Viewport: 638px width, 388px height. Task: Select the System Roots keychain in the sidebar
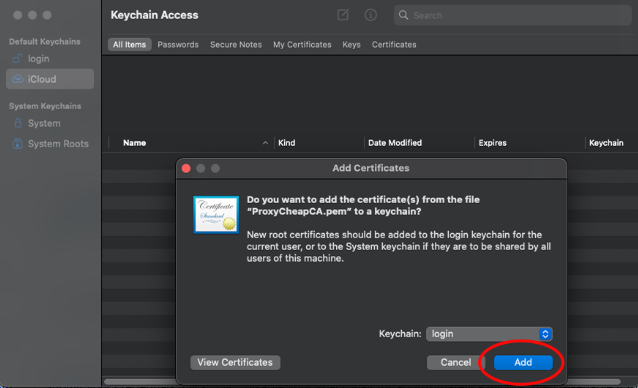[50, 144]
